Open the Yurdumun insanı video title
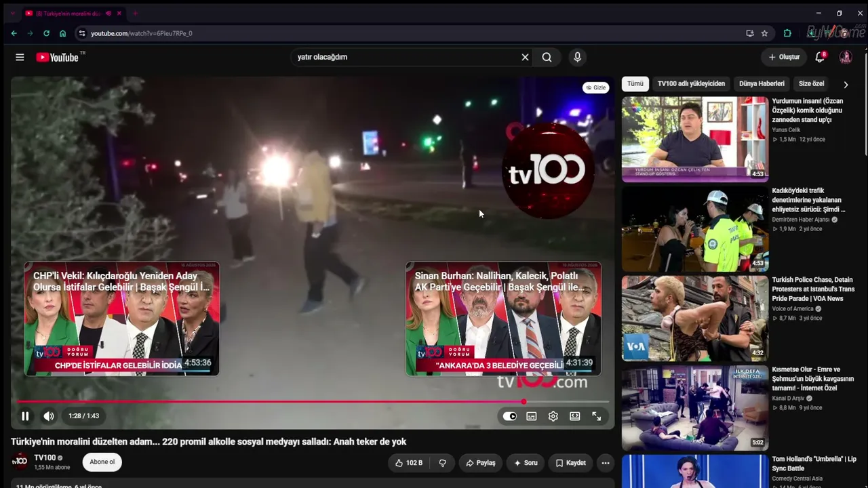The image size is (868, 488). pyautogui.click(x=807, y=110)
